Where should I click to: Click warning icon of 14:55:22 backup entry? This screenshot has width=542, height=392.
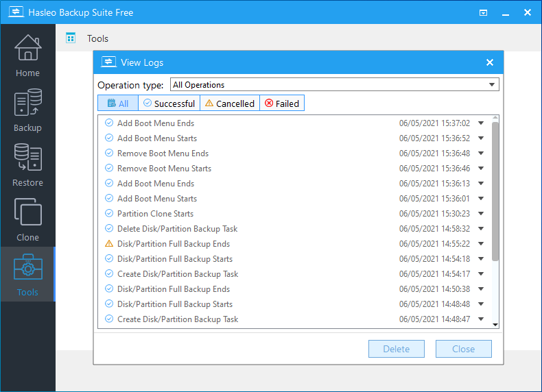(x=109, y=243)
